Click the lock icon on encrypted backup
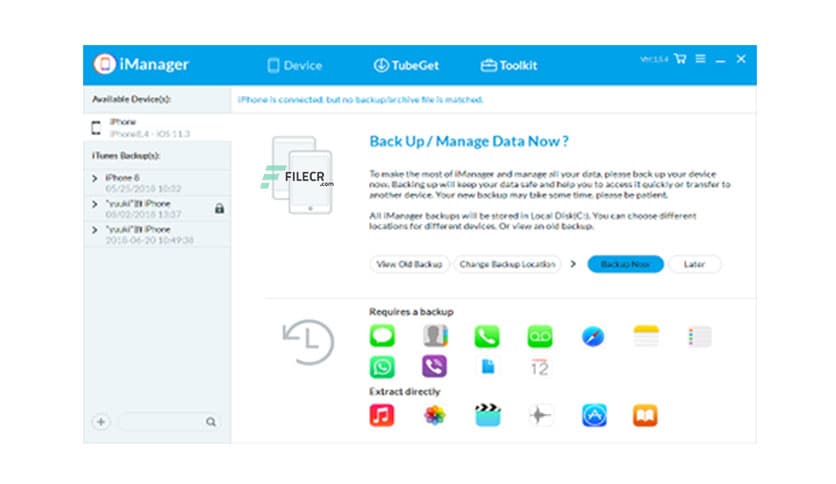The height and width of the screenshot is (484, 836). click(x=219, y=208)
